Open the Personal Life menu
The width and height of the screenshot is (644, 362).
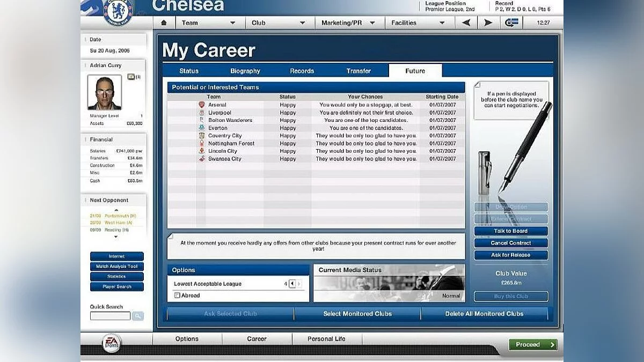click(x=327, y=339)
